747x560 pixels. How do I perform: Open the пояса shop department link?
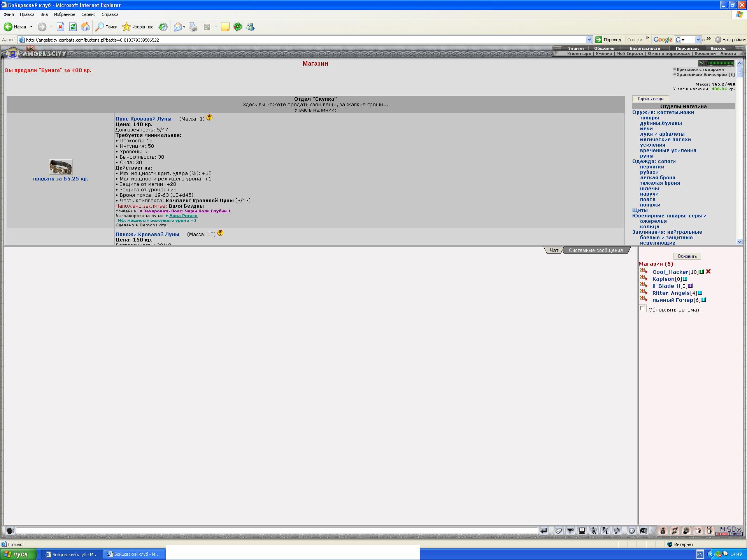pyautogui.click(x=647, y=199)
